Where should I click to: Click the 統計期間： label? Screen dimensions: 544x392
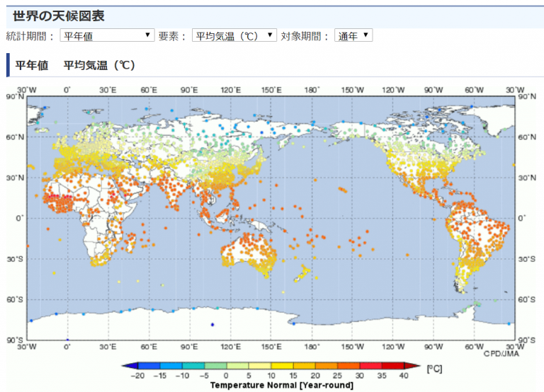coord(30,35)
